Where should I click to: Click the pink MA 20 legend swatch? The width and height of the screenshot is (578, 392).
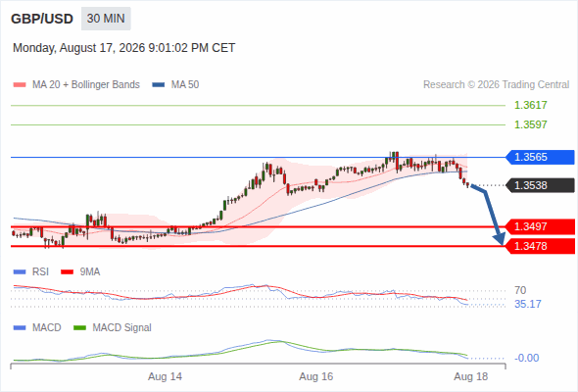(x=20, y=85)
